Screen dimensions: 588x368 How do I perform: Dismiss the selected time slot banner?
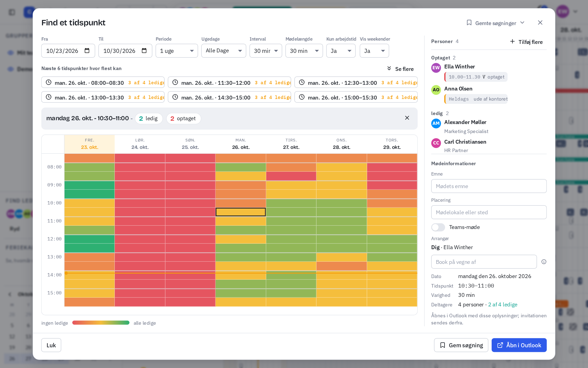click(x=407, y=118)
